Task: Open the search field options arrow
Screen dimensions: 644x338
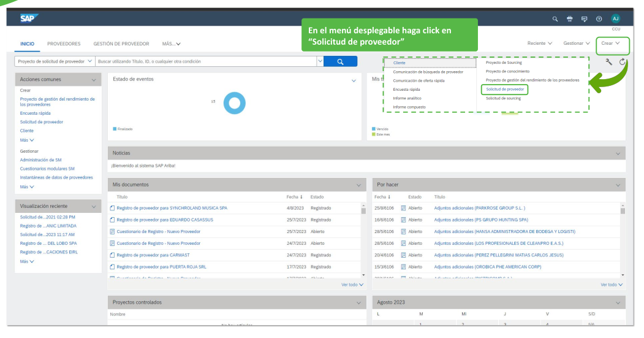Action: 320,61
